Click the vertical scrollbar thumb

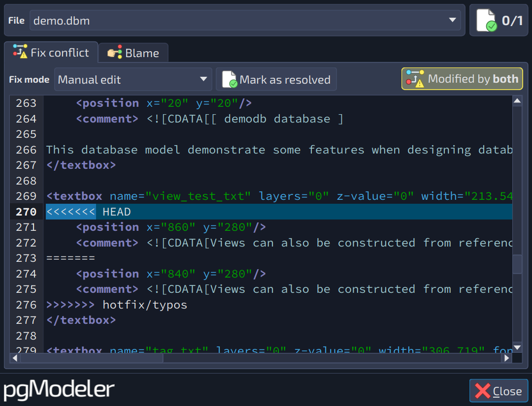point(517,264)
